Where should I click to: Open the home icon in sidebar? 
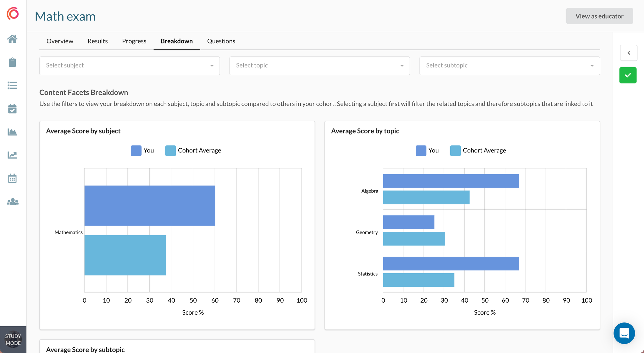12,39
